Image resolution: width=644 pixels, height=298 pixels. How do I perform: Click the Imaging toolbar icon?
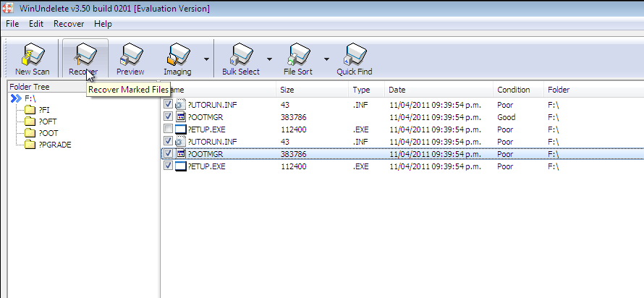177,56
